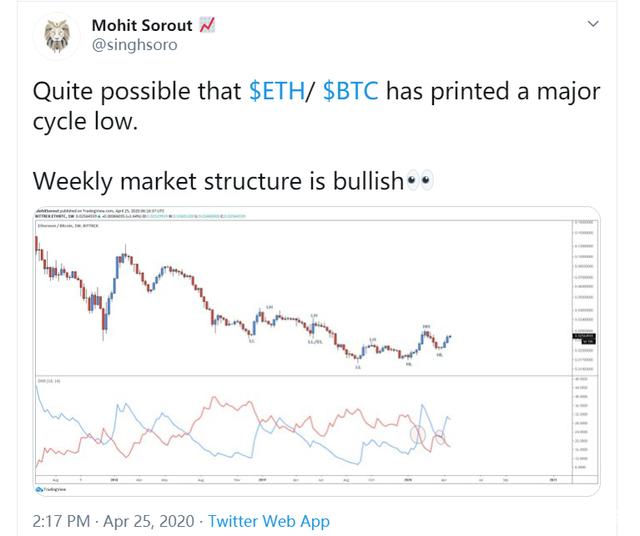Click the latest blue weekly candle

point(449,337)
